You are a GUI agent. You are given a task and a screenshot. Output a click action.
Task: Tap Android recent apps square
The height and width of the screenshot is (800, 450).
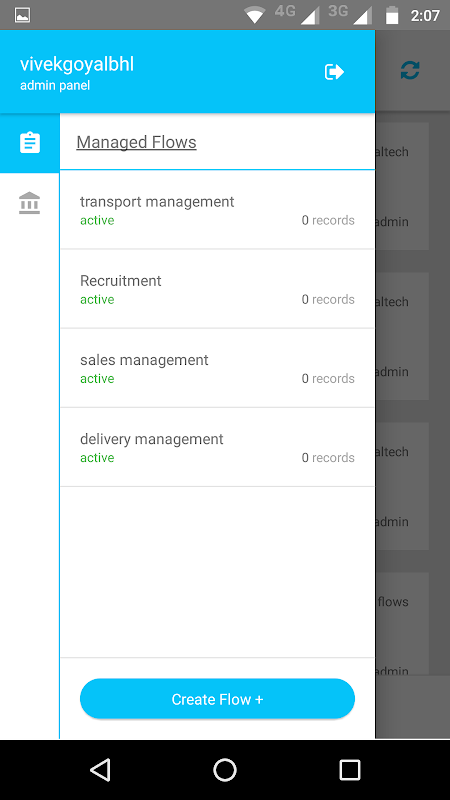(350, 769)
